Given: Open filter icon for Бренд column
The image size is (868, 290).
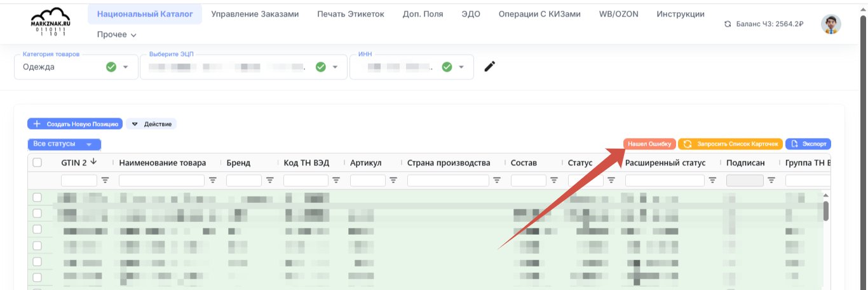Looking at the screenshot, I should [270, 181].
